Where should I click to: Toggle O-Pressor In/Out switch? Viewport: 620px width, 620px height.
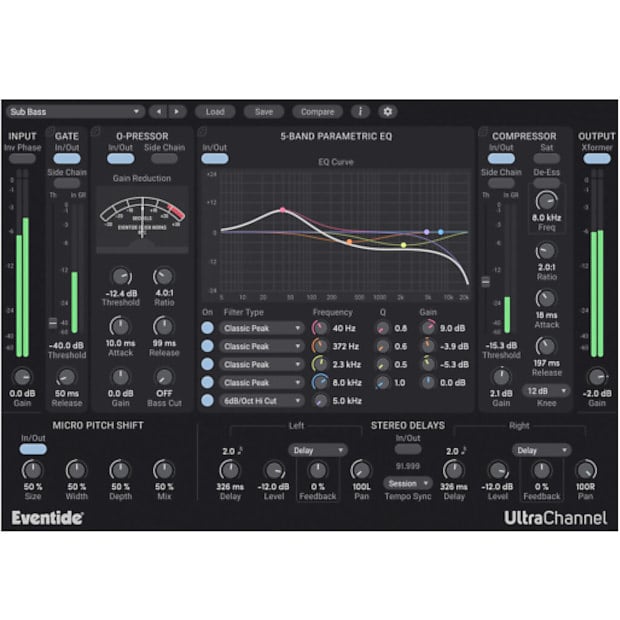click(121, 159)
